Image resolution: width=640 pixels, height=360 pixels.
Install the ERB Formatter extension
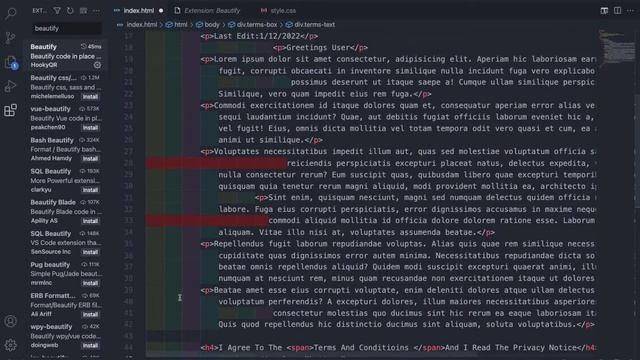[90, 315]
